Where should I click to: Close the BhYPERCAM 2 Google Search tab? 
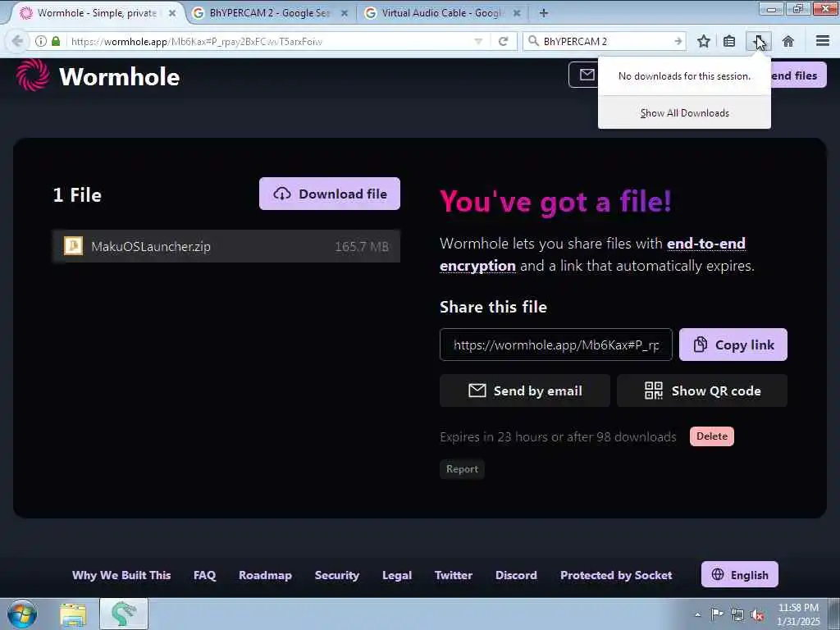coord(345,13)
